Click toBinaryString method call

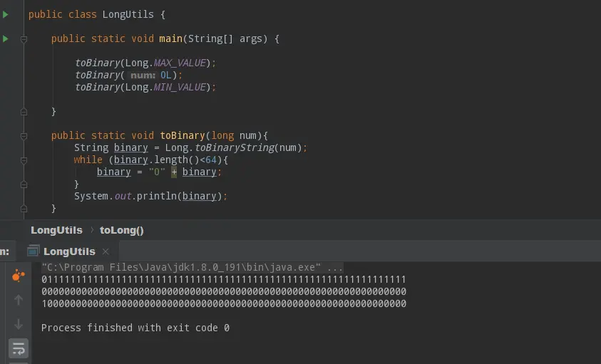234,147
